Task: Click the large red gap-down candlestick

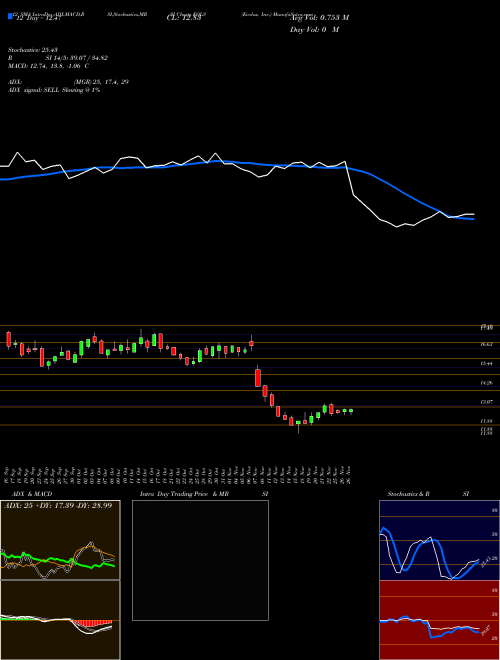Action: pos(258,377)
